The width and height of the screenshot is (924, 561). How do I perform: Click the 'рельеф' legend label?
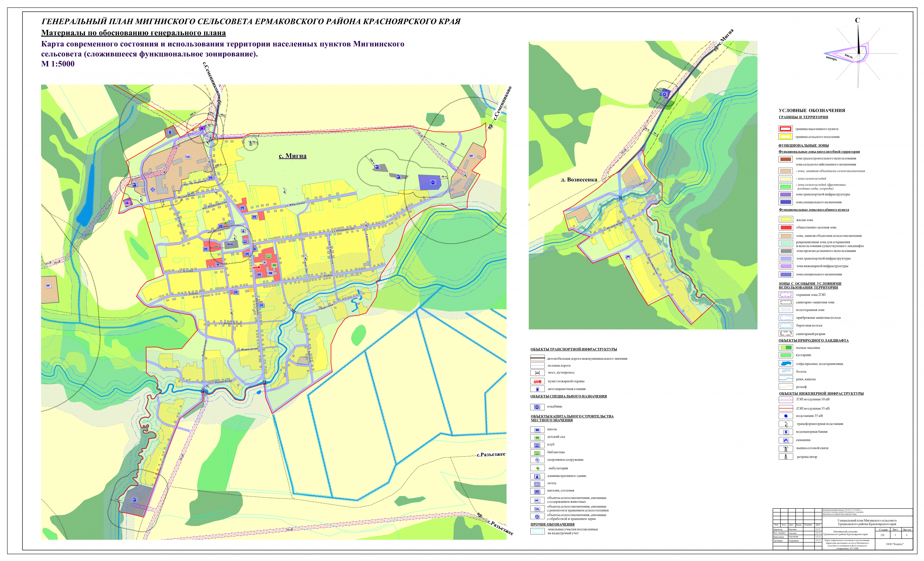point(801,387)
